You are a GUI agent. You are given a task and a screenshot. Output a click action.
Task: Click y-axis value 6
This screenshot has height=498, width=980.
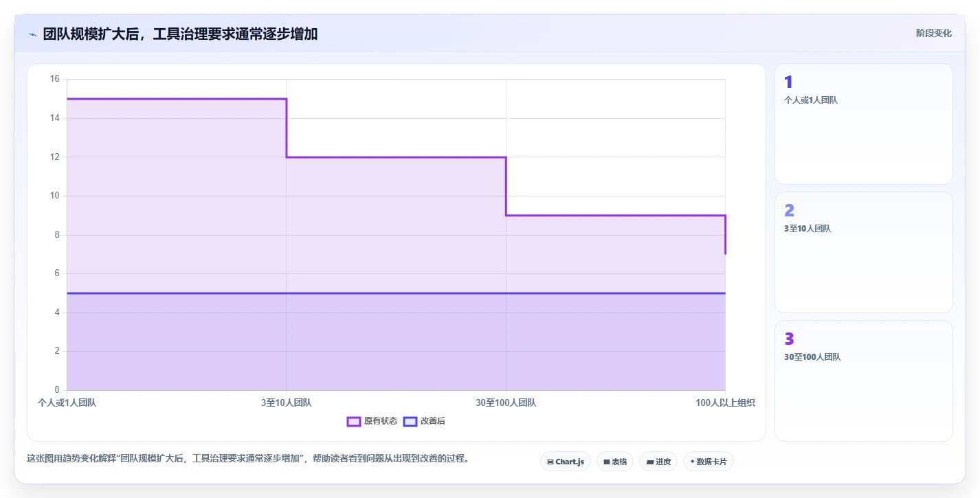pos(58,273)
